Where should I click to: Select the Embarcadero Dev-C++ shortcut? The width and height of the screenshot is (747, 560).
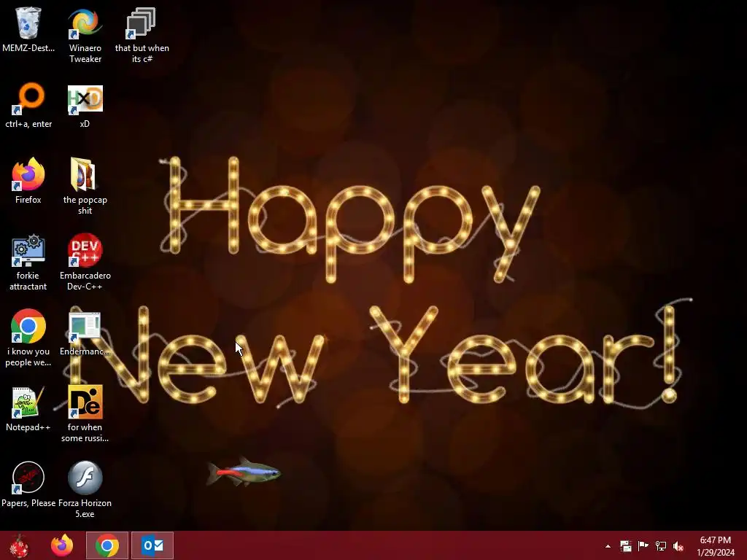tap(85, 250)
